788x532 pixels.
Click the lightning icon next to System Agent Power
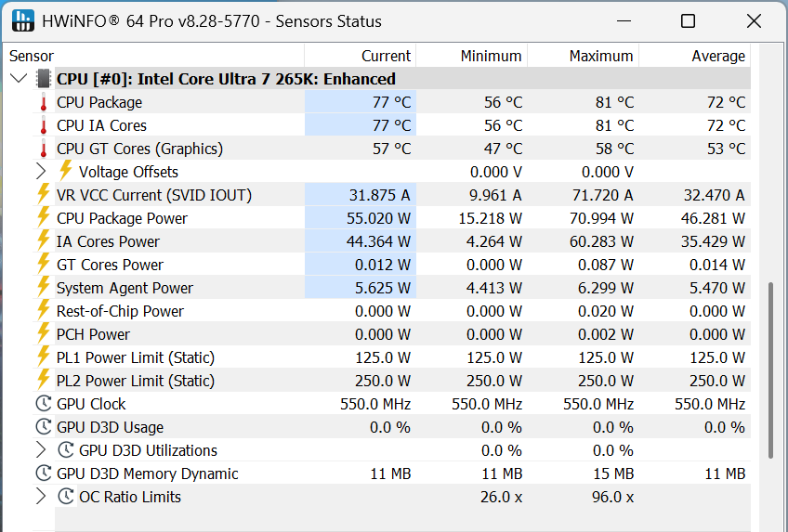tap(43, 288)
